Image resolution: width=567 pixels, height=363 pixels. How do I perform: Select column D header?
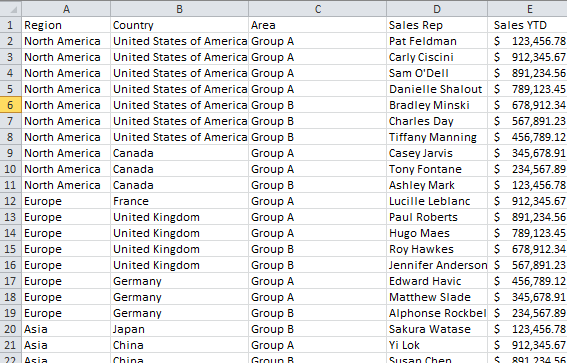(x=437, y=9)
